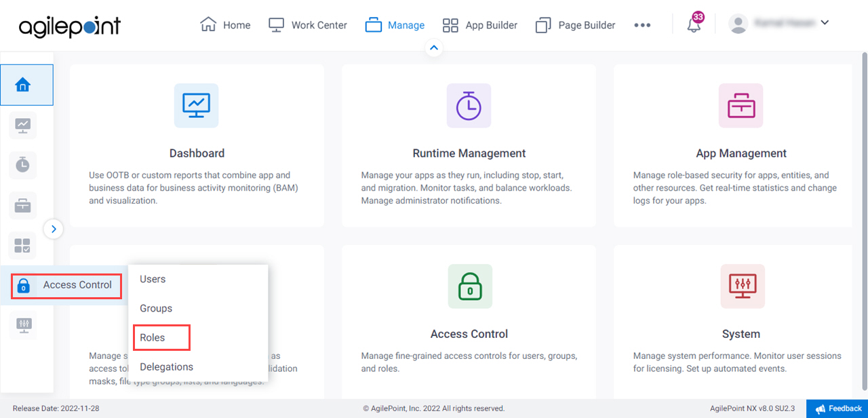868x418 pixels.
Task: Click the App Management briefcase card icon
Action: click(741, 106)
